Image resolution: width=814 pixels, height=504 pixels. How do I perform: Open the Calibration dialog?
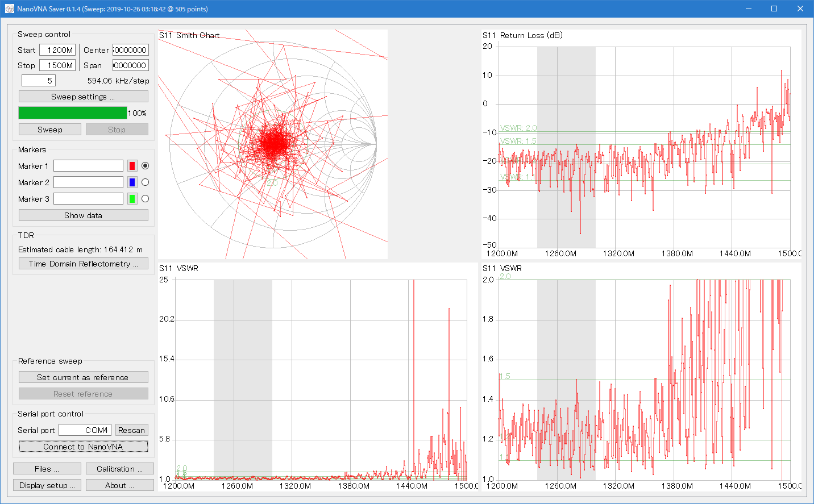click(120, 469)
